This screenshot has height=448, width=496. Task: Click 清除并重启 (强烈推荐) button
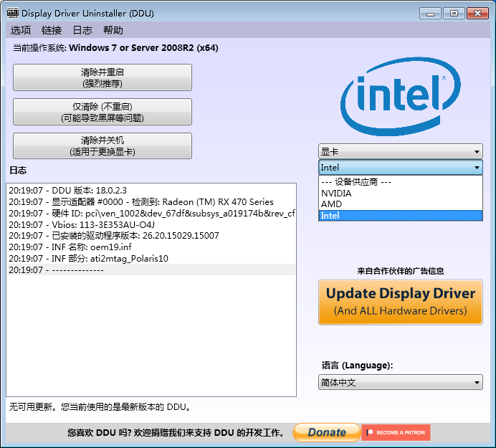click(102, 77)
